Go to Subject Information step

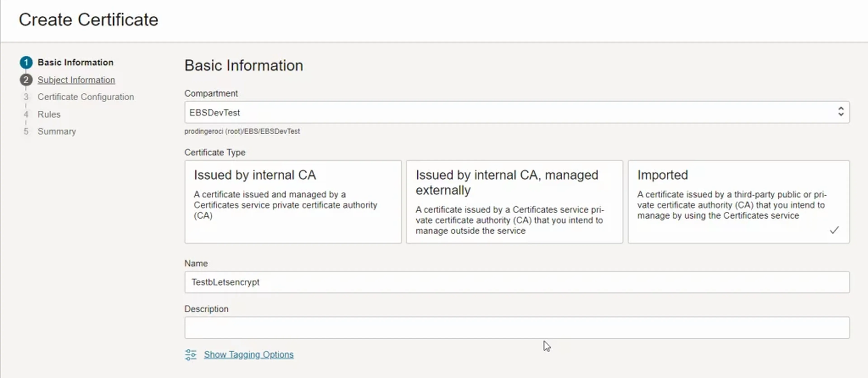(76, 80)
